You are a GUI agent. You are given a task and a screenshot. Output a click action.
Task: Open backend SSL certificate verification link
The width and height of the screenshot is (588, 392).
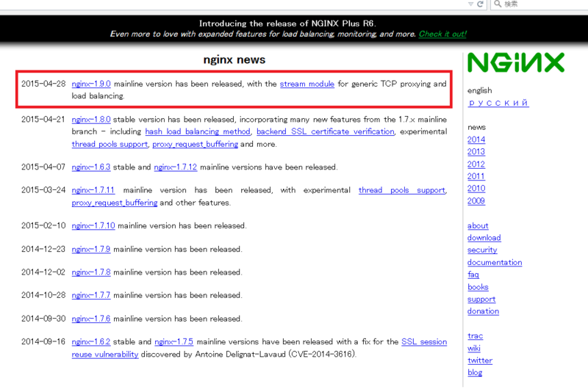tap(326, 131)
